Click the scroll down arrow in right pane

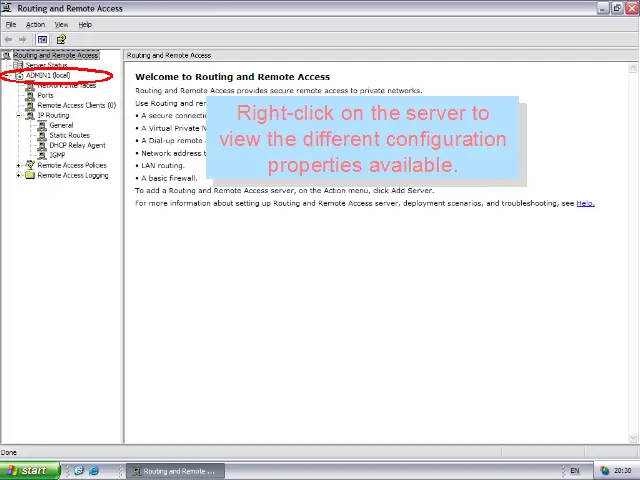pyautogui.click(x=633, y=438)
